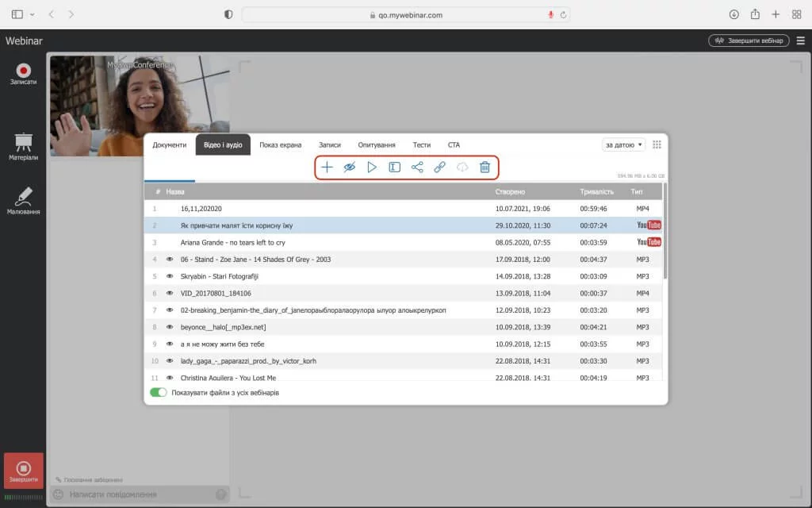Toggle eye visibility for beyonce halo file
The width and height of the screenshot is (812, 508).
pos(170,327)
